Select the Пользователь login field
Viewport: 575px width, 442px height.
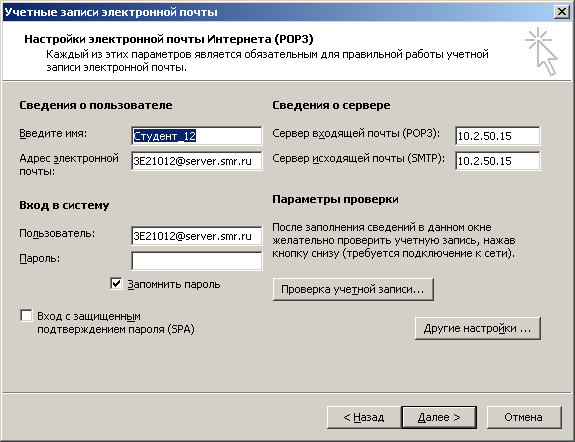point(197,236)
